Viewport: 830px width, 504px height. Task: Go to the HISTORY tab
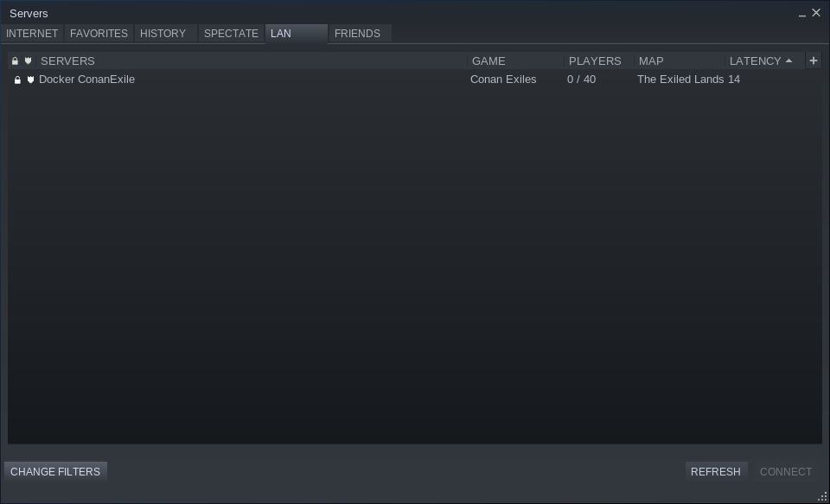(x=166, y=34)
